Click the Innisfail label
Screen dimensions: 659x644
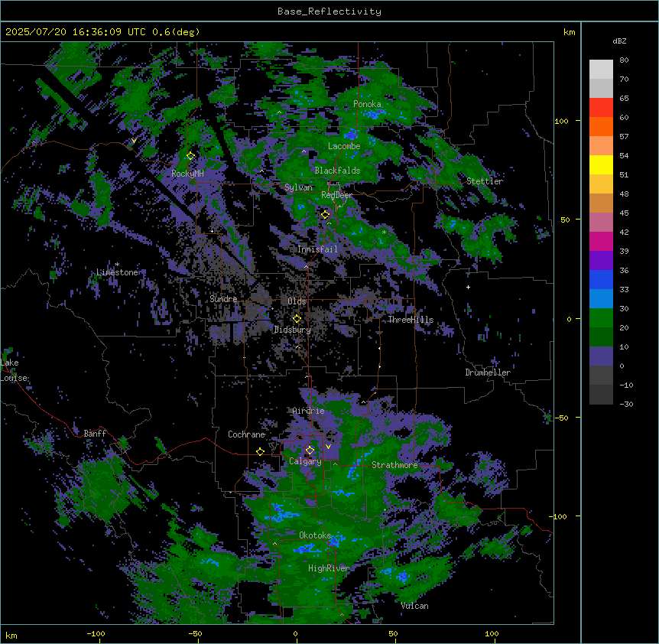click(x=317, y=249)
